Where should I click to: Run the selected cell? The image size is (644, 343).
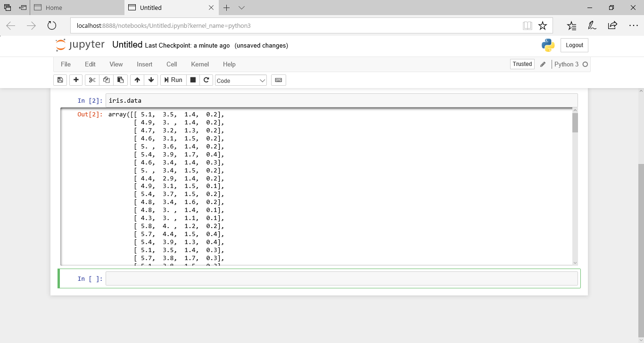(173, 80)
